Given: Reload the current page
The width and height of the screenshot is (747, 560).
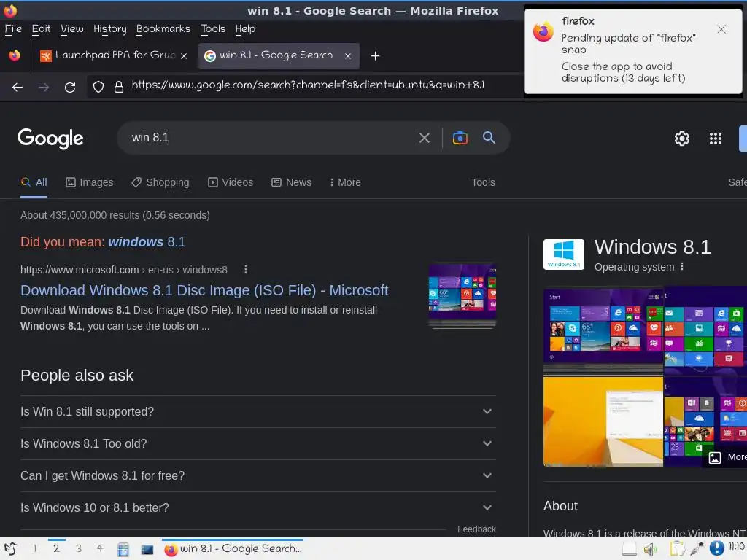Looking at the screenshot, I should point(70,87).
